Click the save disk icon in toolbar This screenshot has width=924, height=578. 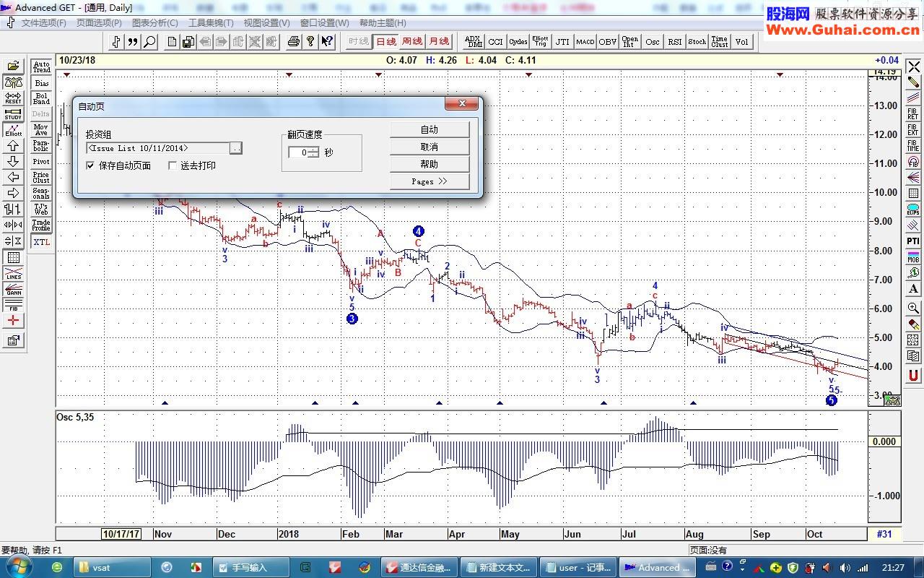click(188, 42)
